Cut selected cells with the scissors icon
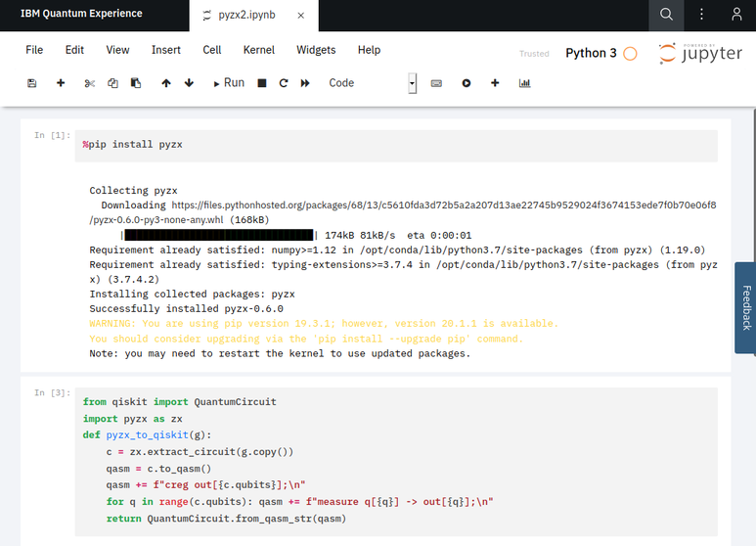756x546 pixels. (89, 83)
